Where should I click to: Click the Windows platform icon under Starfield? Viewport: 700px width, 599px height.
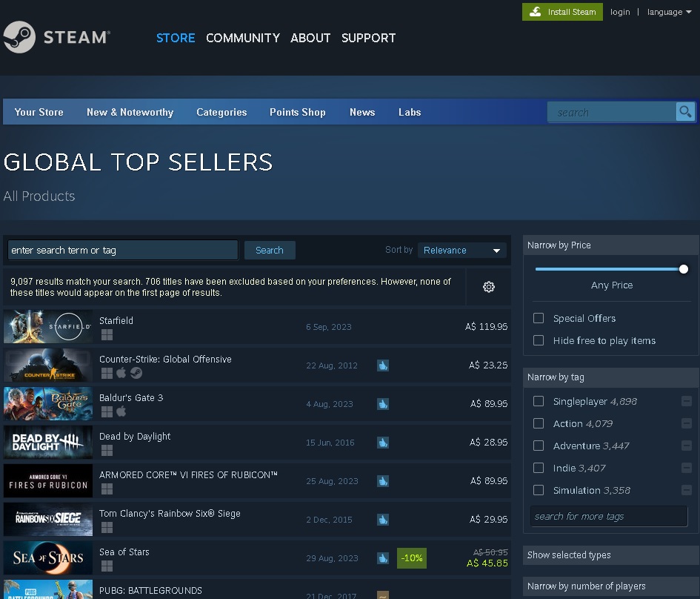[x=107, y=334]
